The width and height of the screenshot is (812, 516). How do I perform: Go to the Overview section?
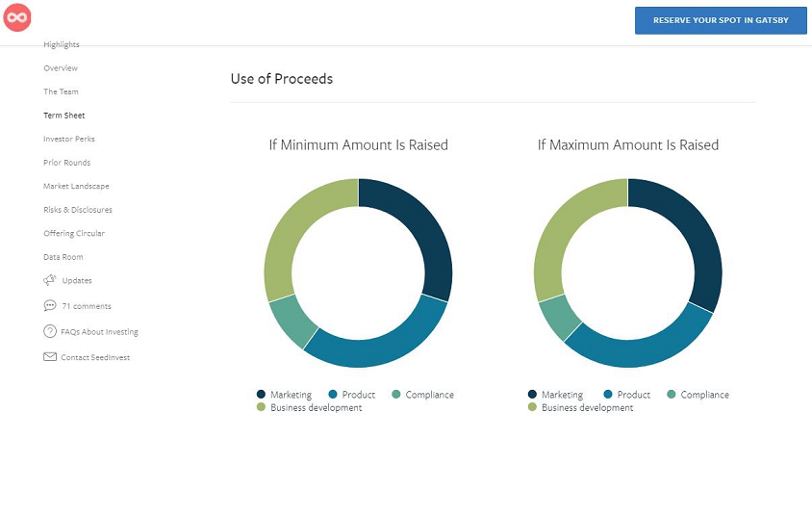point(61,68)
